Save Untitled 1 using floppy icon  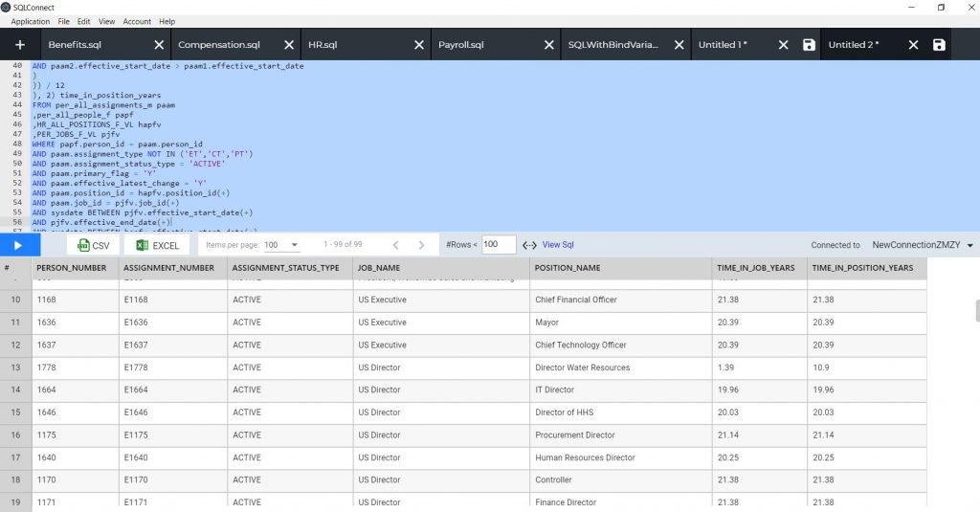pyautogui.click(x=809, y=44)
